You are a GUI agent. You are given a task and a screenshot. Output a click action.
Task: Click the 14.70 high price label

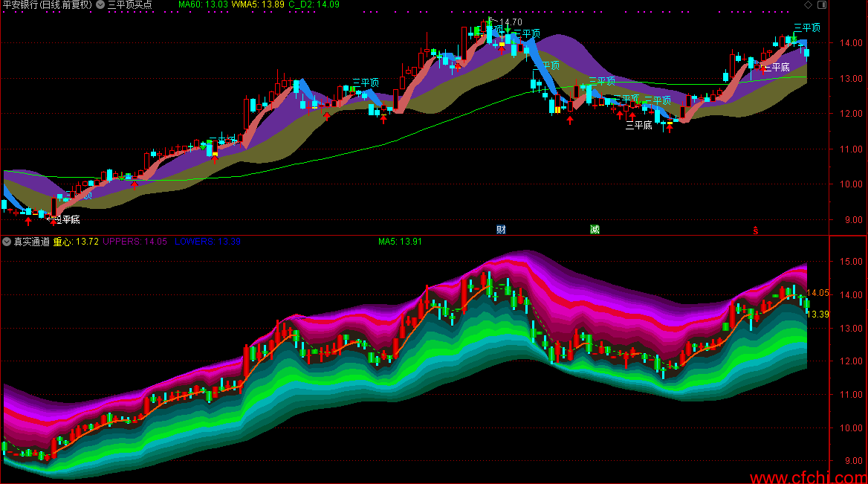(511, 22)
